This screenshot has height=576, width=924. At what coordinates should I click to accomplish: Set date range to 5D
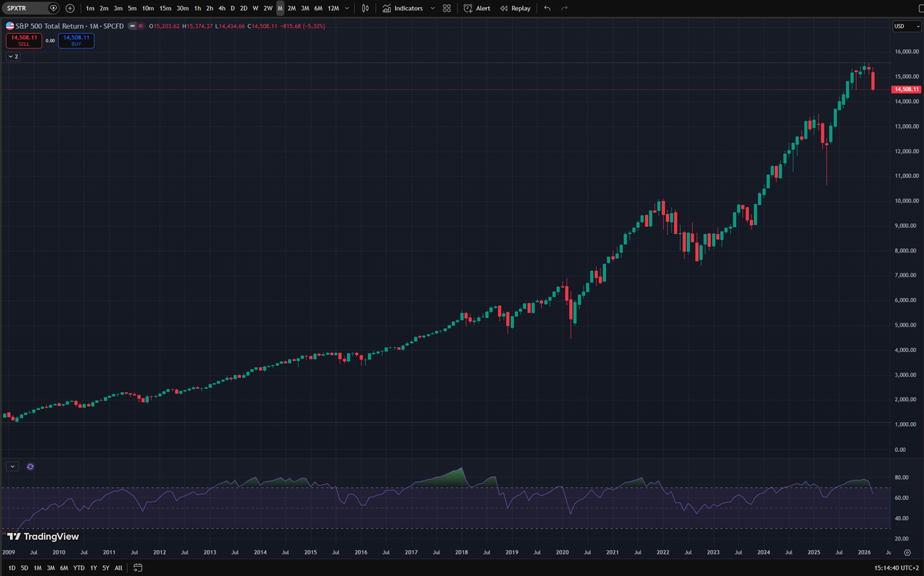(25, 568)
